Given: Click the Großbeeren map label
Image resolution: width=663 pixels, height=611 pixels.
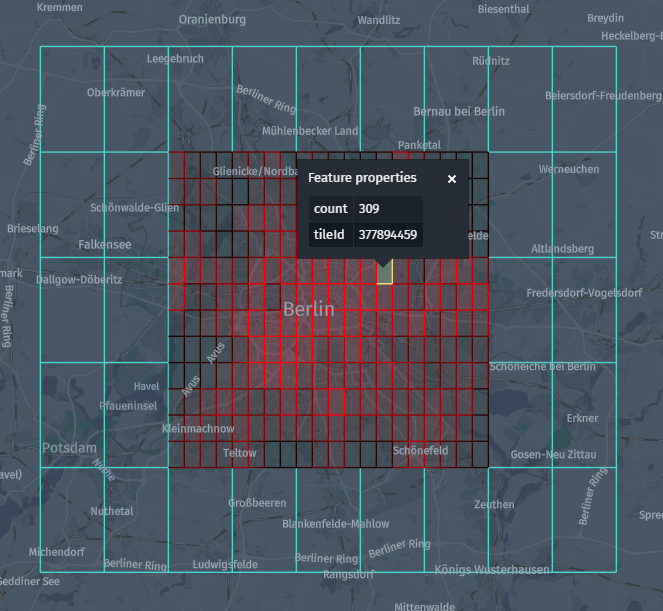Looking at the screenshot, I should [257, 503].
